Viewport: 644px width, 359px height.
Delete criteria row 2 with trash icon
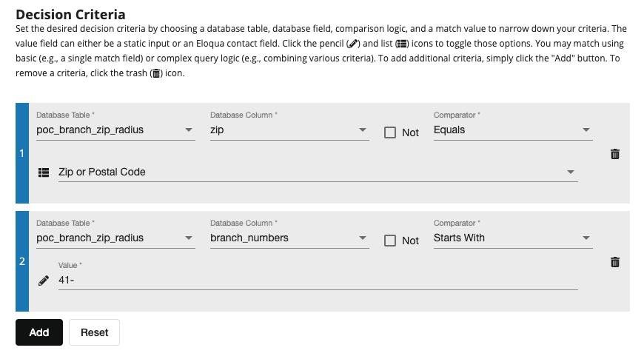click(614, 262)
